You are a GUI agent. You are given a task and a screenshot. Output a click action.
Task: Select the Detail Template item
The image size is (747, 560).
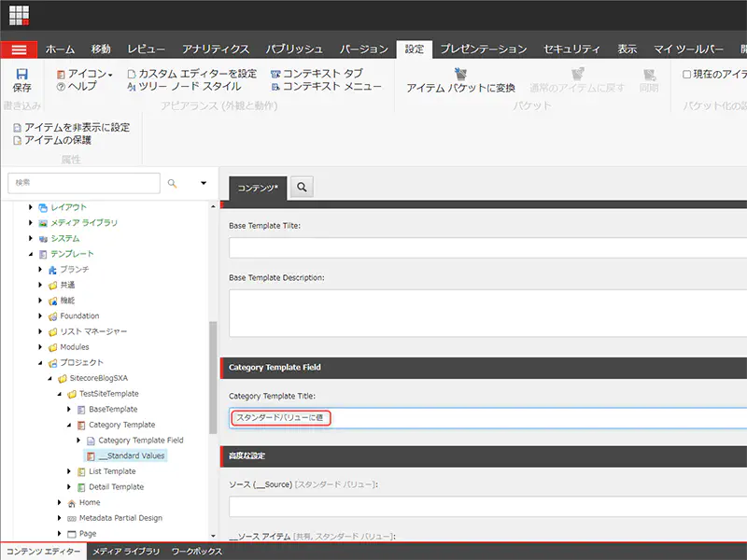[x=116, y=486]
